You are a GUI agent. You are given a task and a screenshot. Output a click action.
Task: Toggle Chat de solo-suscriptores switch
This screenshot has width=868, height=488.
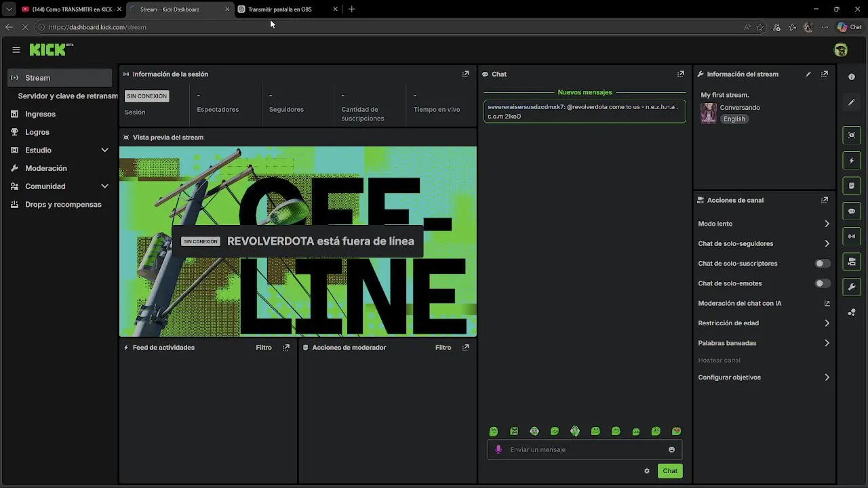(822, 264)
